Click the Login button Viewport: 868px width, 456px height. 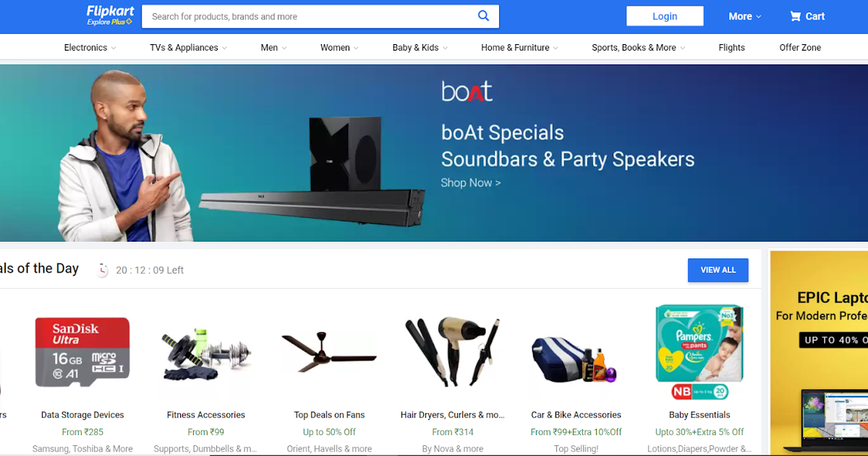click(664, 16)
